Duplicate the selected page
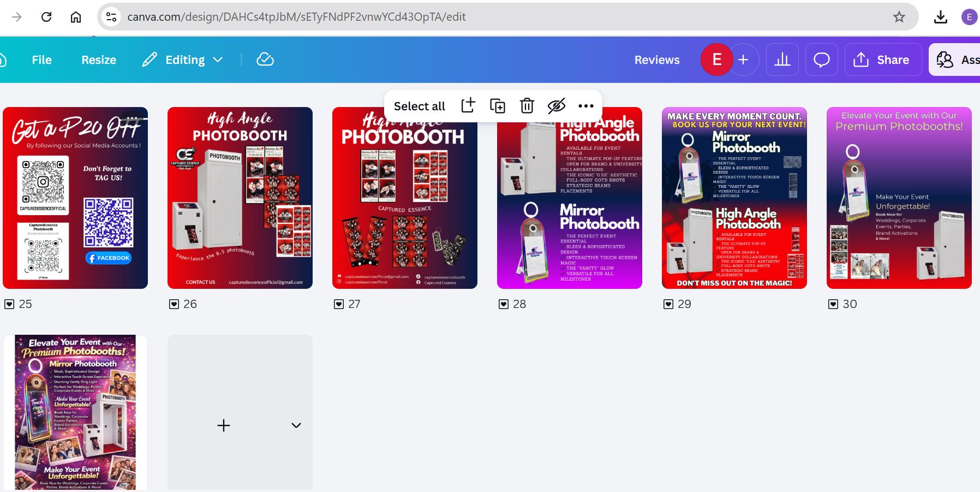 (x=498, y=105)
